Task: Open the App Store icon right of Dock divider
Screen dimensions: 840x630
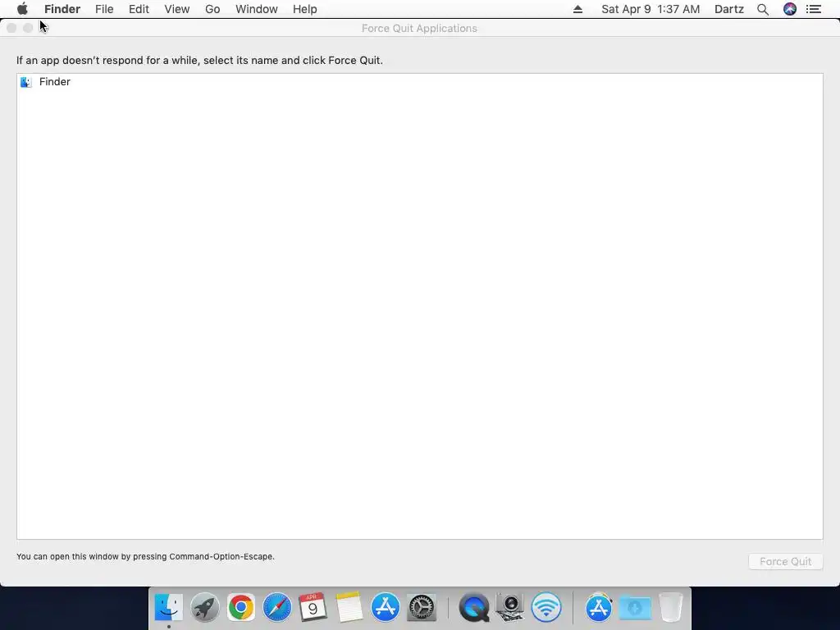Action: click(598, 608)
